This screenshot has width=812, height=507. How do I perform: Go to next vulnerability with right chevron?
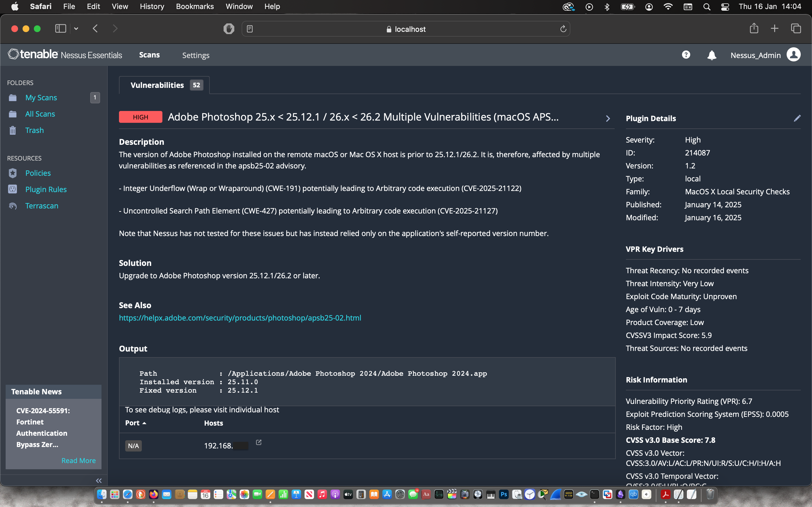click(608, 118)
